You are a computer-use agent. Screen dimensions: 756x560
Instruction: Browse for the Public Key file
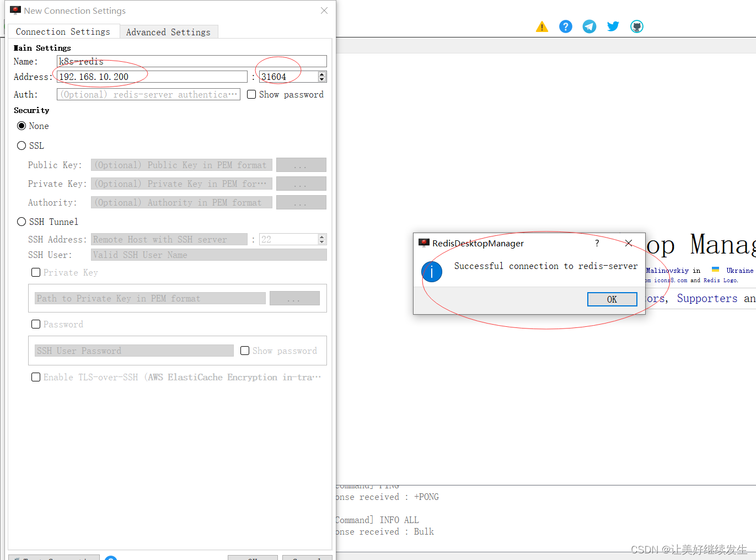301,165
